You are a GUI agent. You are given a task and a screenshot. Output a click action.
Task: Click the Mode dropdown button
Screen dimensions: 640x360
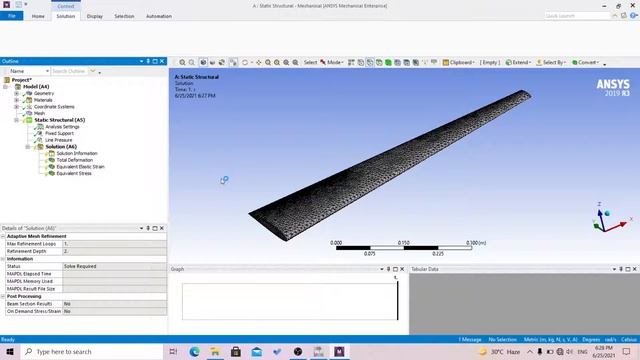[335, 62]
